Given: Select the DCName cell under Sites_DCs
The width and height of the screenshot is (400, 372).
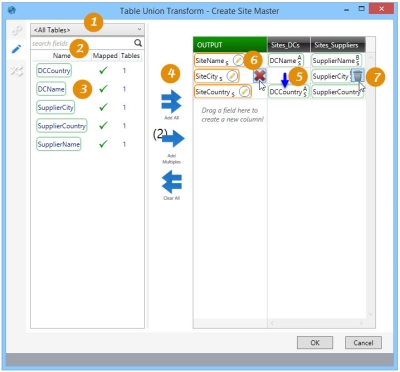Looking at the screenshot, I should pyautogui.click(x=286, y=61).
